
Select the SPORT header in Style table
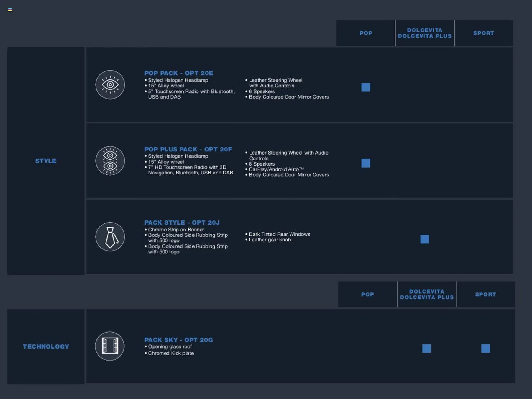pyautogui.click(x=484, y=33)
